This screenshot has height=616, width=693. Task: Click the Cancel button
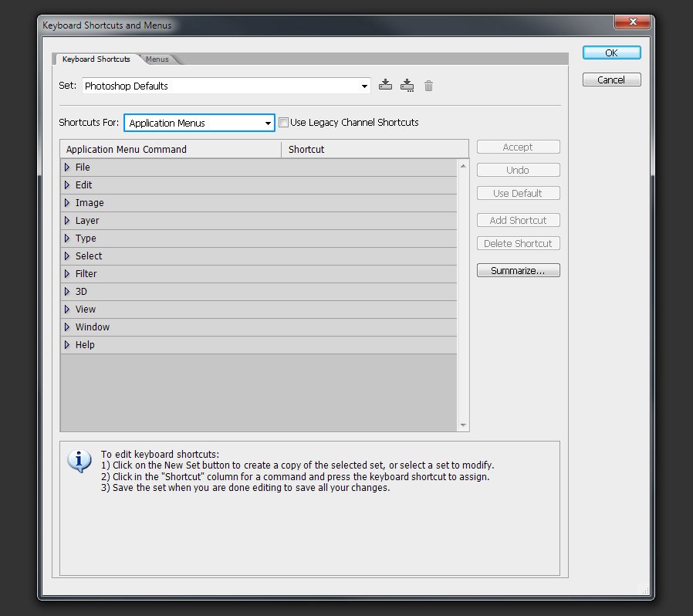[x=612, y=80]
